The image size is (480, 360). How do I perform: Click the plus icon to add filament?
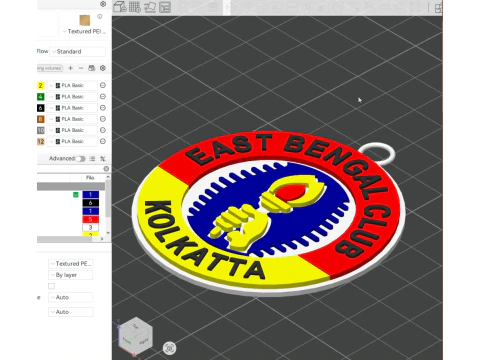point(70,68)
